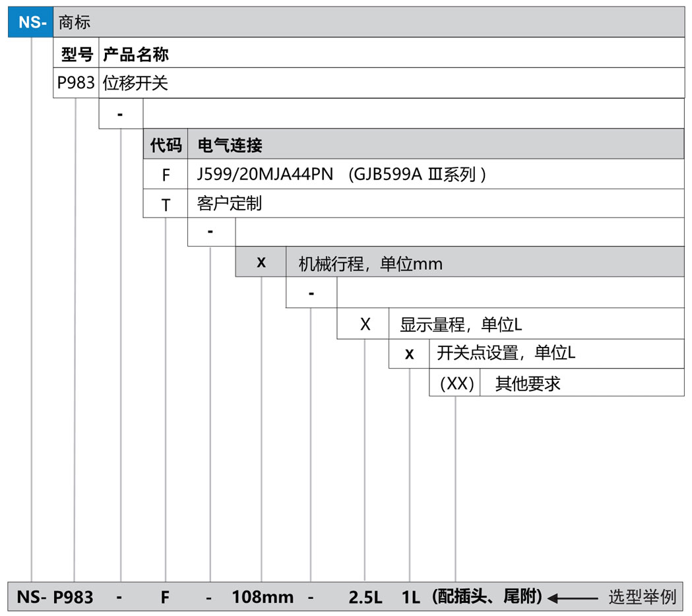Click the 代码 column header

166,144
